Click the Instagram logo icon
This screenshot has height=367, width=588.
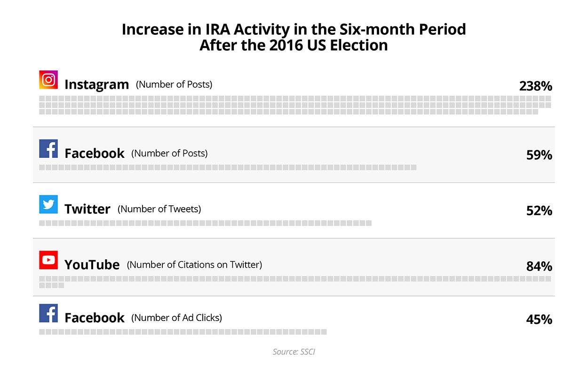coord(48,80)
